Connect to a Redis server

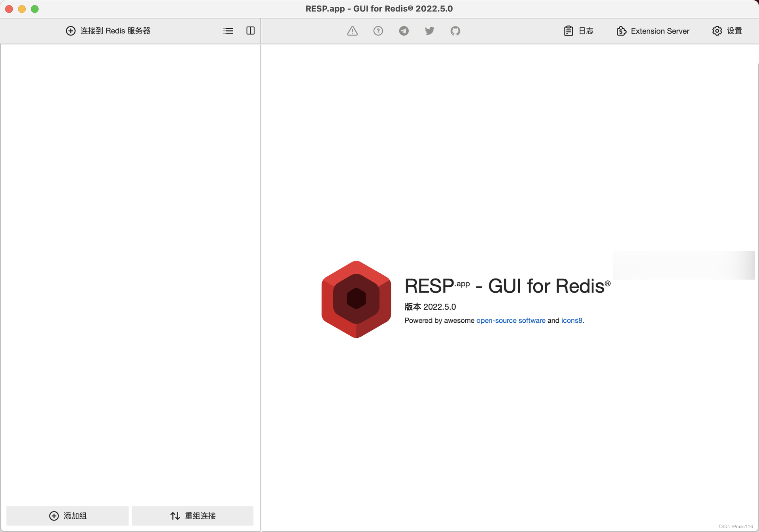point(108,30)
